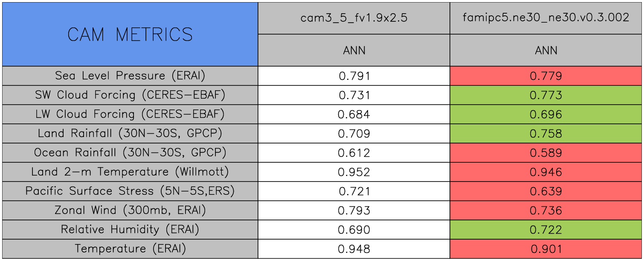The height and width of the screenshot is (261, 644).
Task: Click the Ocean Rainfall (30N-30S, GPCP) label
Action: coord(130,153)
